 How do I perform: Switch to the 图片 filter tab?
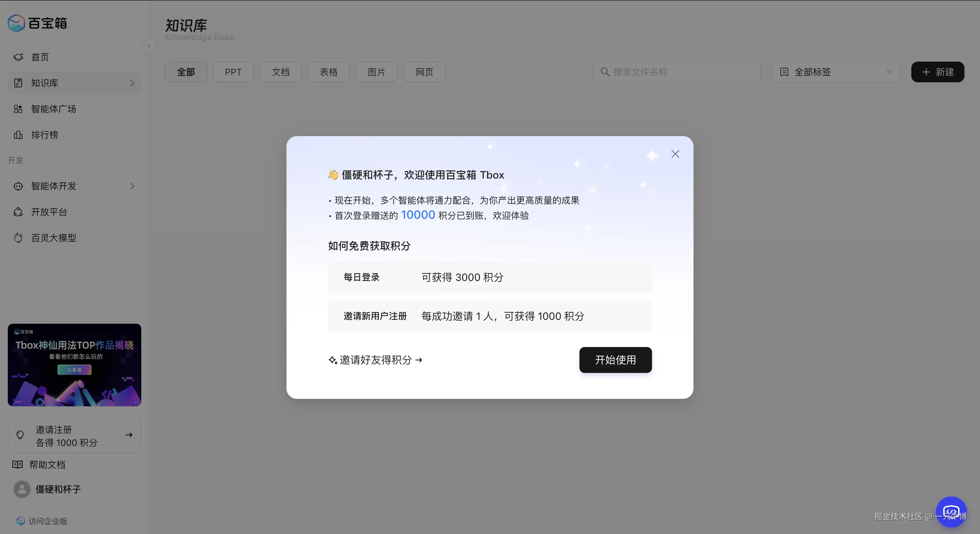[376, 72]
